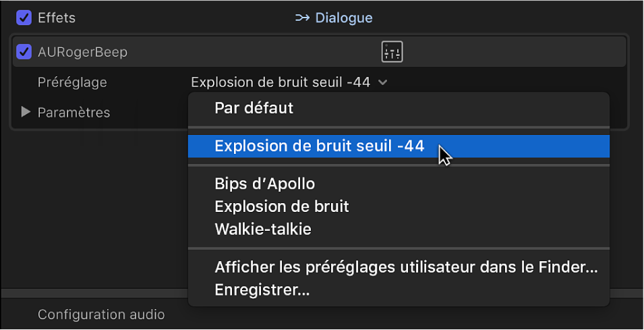
Task: Click the Préréglage label
Action: tap(72, 82)
